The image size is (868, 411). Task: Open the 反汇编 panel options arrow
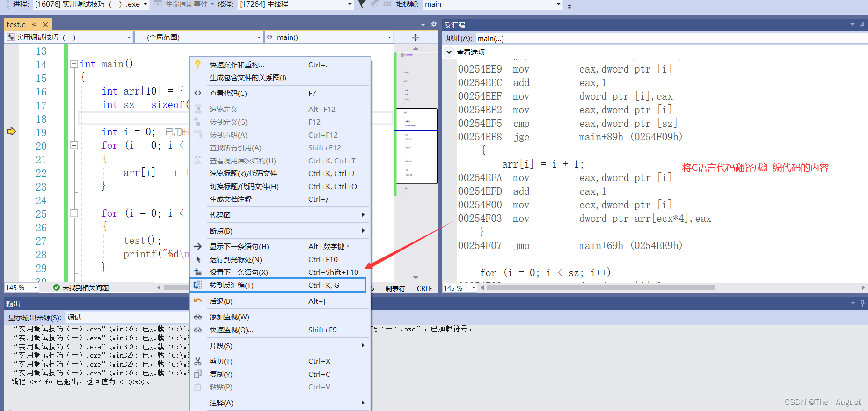click(853, 24)
